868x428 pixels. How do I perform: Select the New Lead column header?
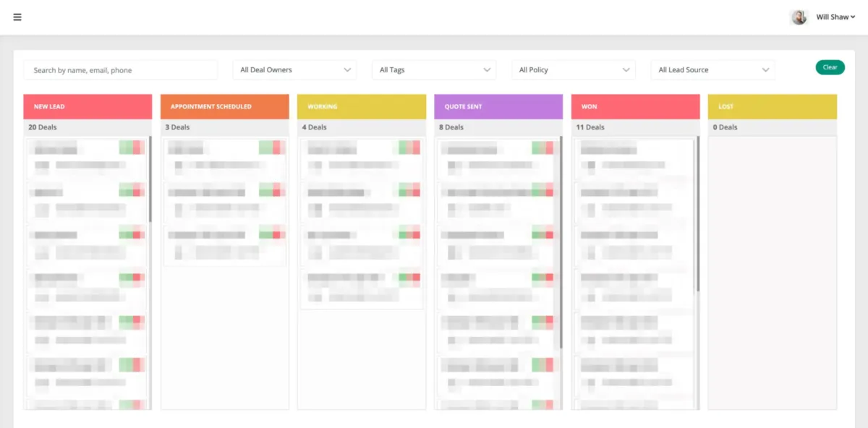(x=88, y=106)
